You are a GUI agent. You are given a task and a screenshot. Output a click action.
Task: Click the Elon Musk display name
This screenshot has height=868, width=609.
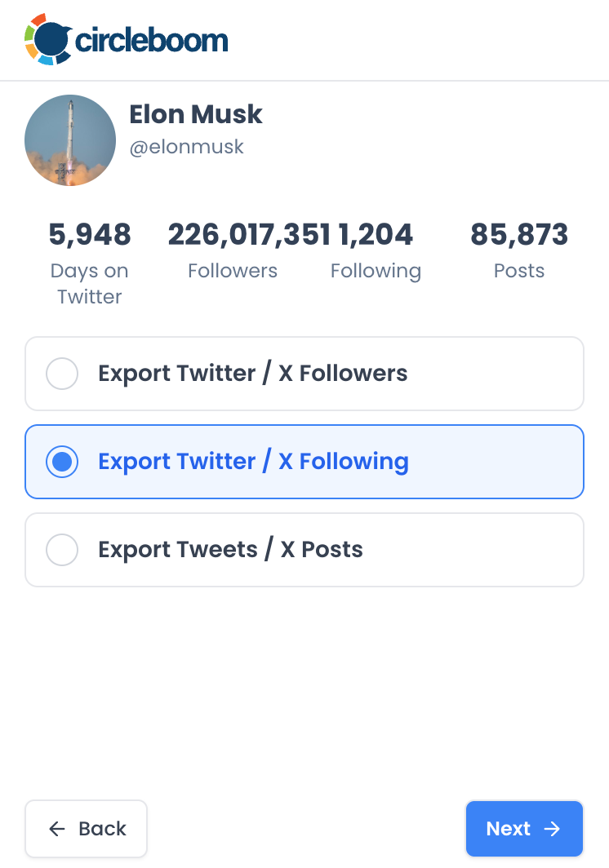[x=196, y=115]
